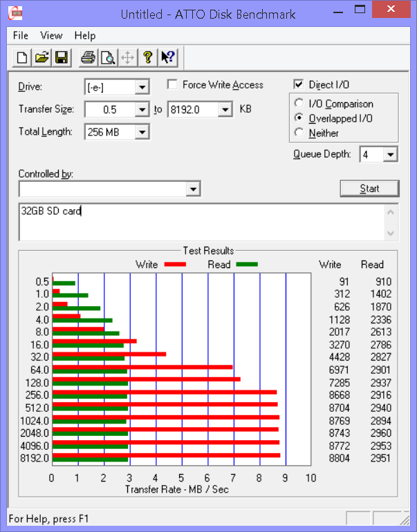
Task: Start the benchmark with Start button
Action: [x=369, y=189]
